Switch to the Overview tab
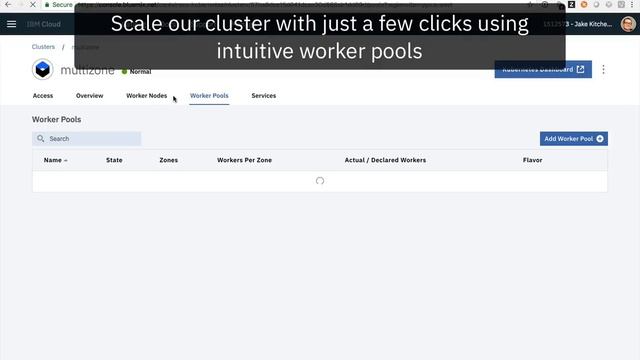Viewport: 640px width, 360px height. 89,96
